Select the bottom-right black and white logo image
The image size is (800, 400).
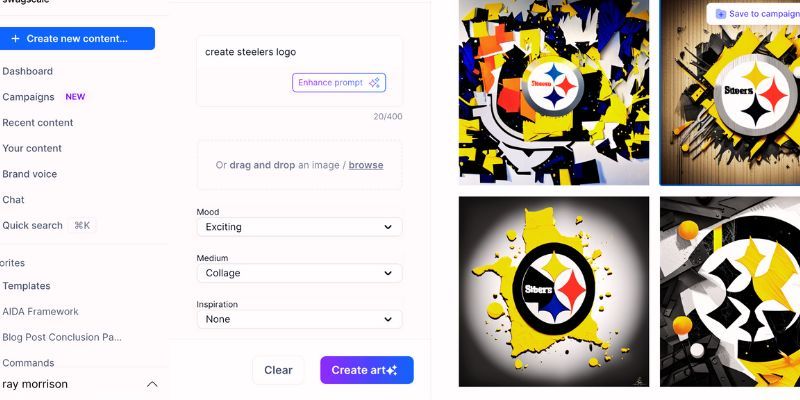[x=730, y=292]
